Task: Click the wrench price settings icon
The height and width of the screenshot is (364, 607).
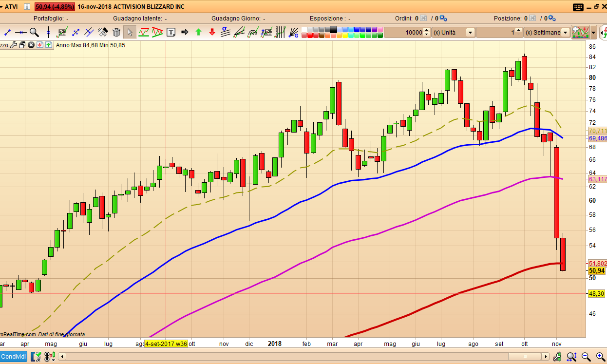Action: pyautogui.click(x=14, y=45)
